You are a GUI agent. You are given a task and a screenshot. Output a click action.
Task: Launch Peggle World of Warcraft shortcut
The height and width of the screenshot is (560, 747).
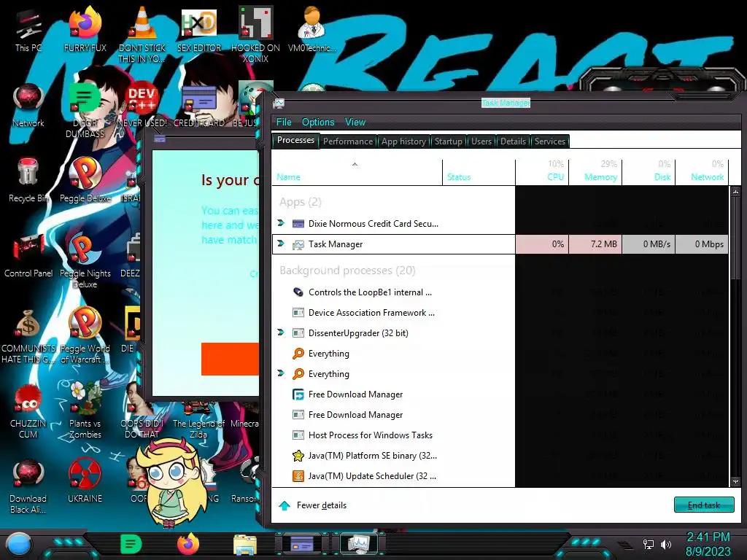coord(85,335)
